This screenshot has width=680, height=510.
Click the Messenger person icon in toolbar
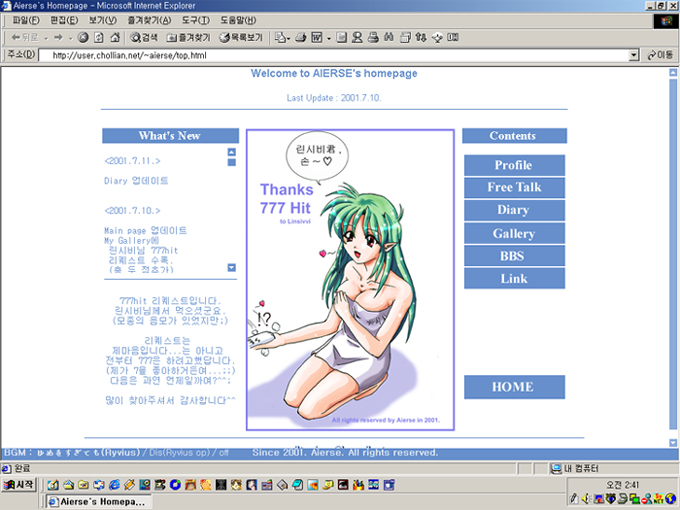pyautogui.click(x=357, y=38)
